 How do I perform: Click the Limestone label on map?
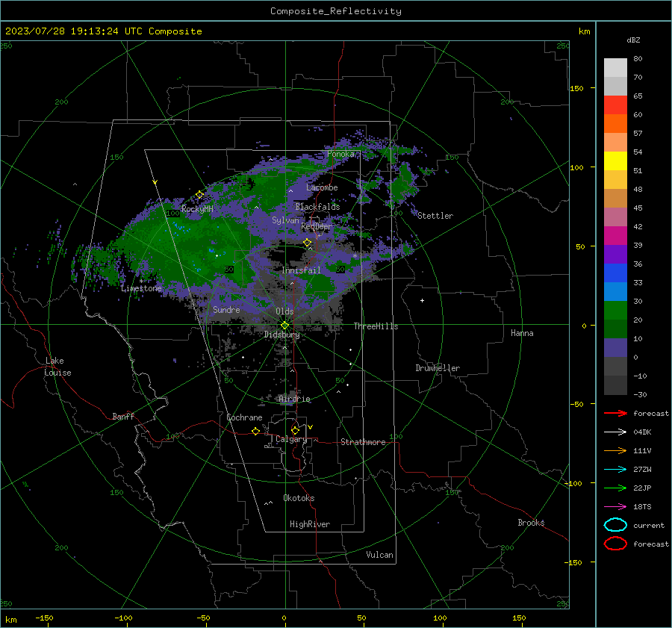pos(141,288)
